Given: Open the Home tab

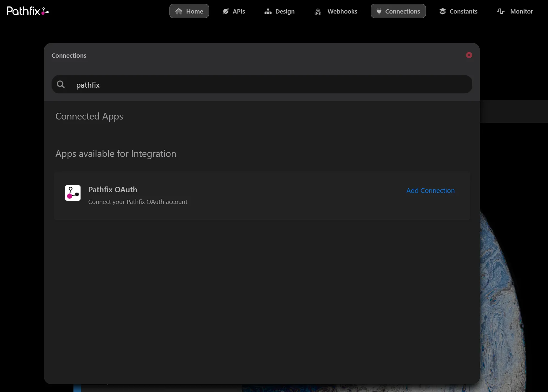Looking at the screenshot, I should point(189,11).
